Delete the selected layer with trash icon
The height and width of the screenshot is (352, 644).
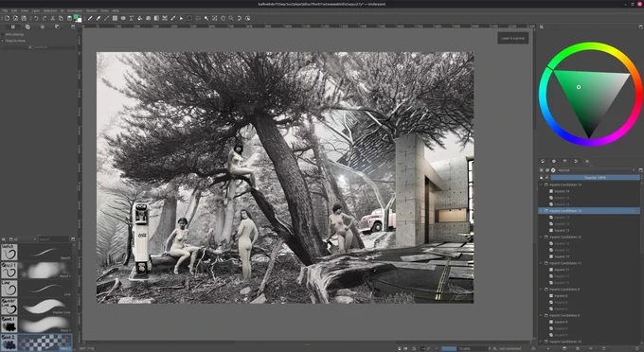(637, 349)
